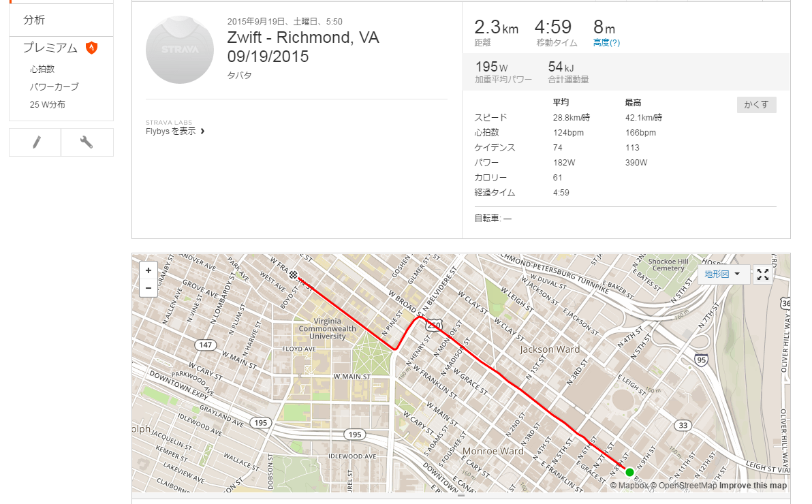Select 25 W分布 in sidebar

(48, 105)
